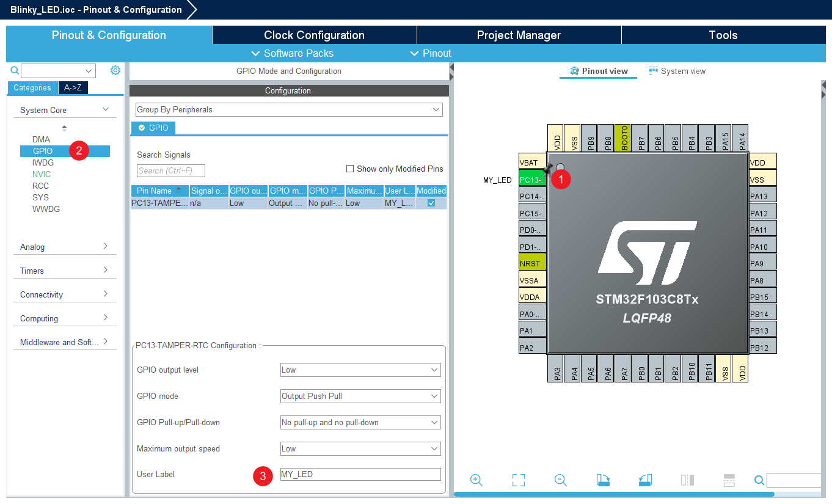The image size is (832, 504).
Task: Click the BOOT0 pin on chip
Action: 622,137
